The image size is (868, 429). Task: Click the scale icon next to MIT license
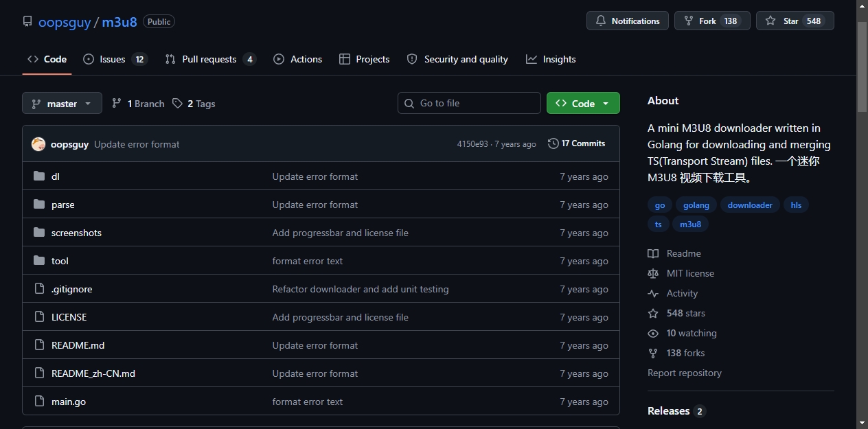click(653, 273)
